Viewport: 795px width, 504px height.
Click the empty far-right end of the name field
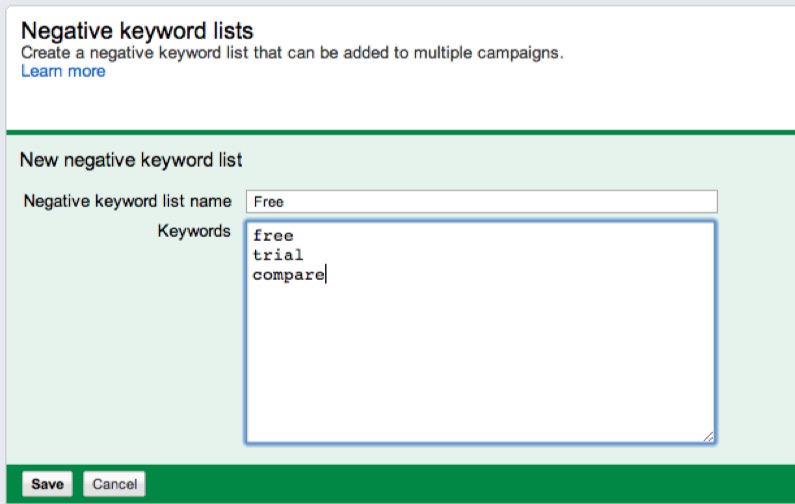pos(700,201)
